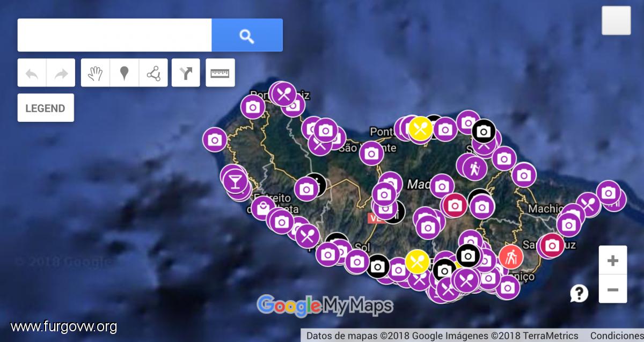The image size is (644, 342).
Task: Open the Condiciones link
Action: pos(617,336)
